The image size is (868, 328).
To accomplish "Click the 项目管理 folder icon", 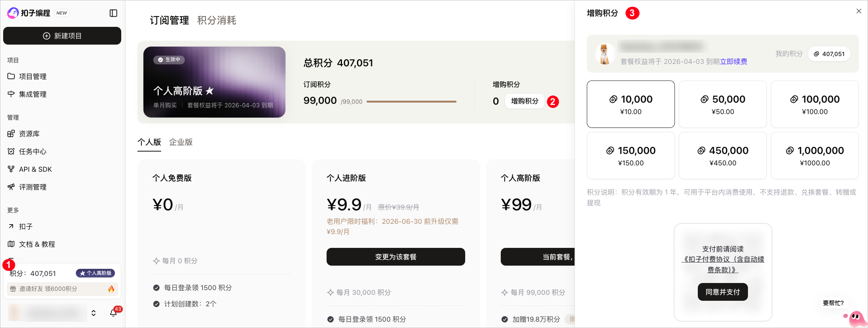I will [11, 76].
